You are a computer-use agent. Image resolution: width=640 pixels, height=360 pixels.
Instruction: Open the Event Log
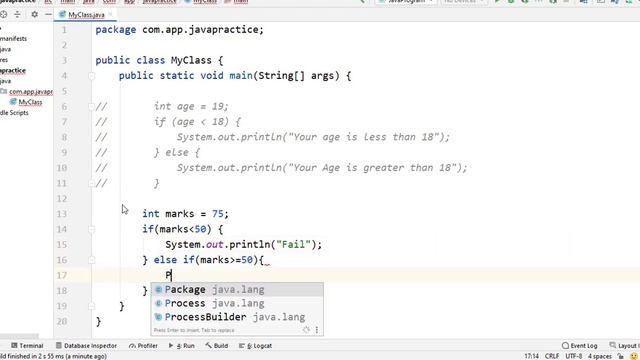(580, 346)
